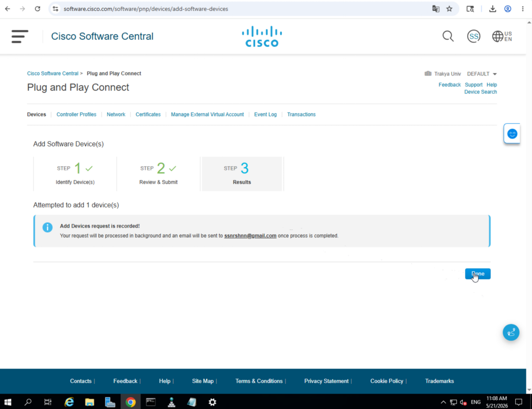Open the hamburger navigation menu
This screenshot has height=409, width=532.
[x=20, y=36]
